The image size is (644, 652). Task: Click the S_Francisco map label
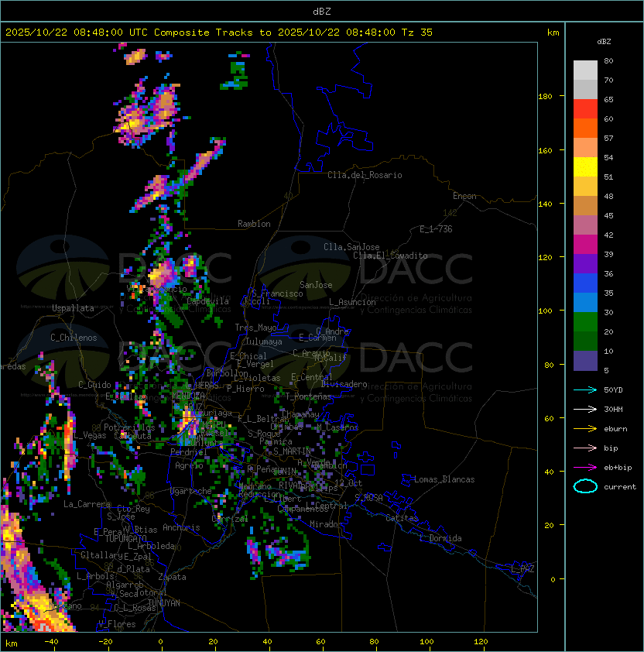277,293
